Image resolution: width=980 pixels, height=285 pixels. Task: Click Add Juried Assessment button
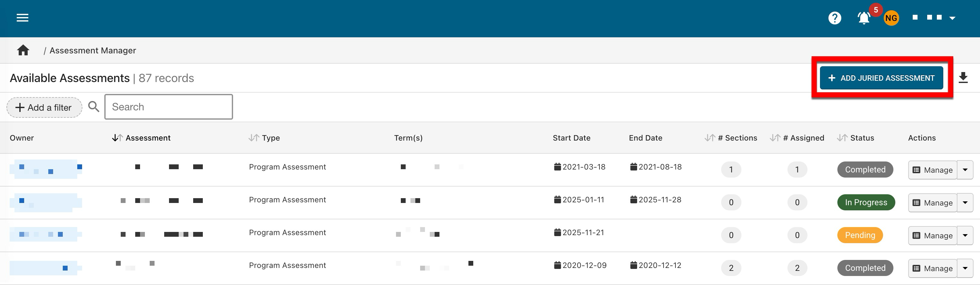tap(881, 78)
